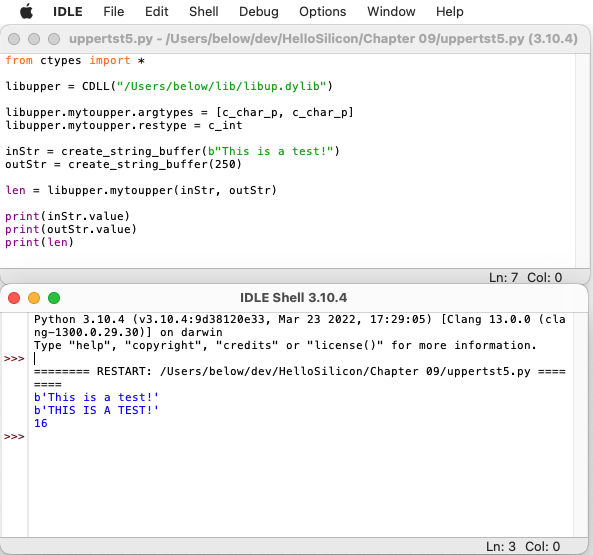Click the print(inStr.value) line
593x555 pixels.
(x=67, y=216)
